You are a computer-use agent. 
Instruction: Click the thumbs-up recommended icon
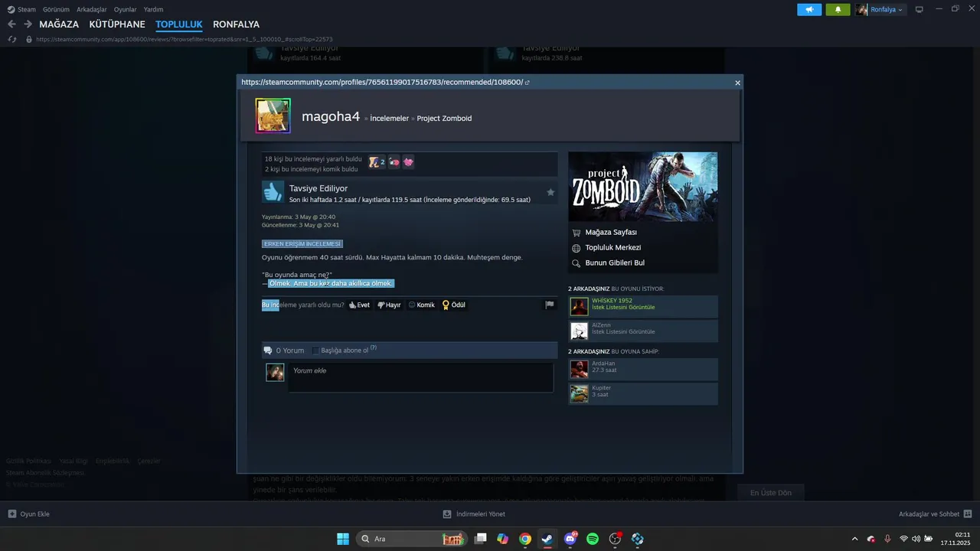click(x=273, y=192)
